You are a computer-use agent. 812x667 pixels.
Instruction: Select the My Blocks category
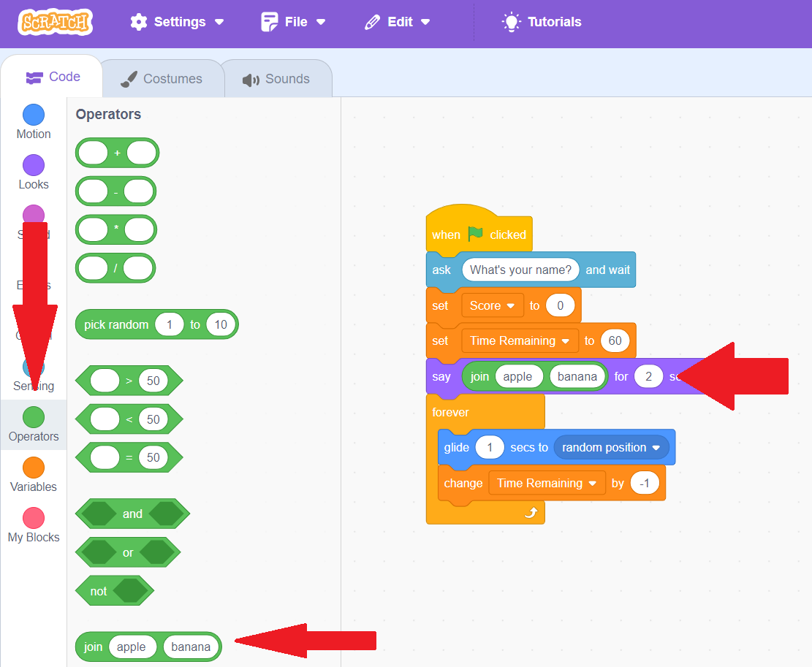pos(34,525)
